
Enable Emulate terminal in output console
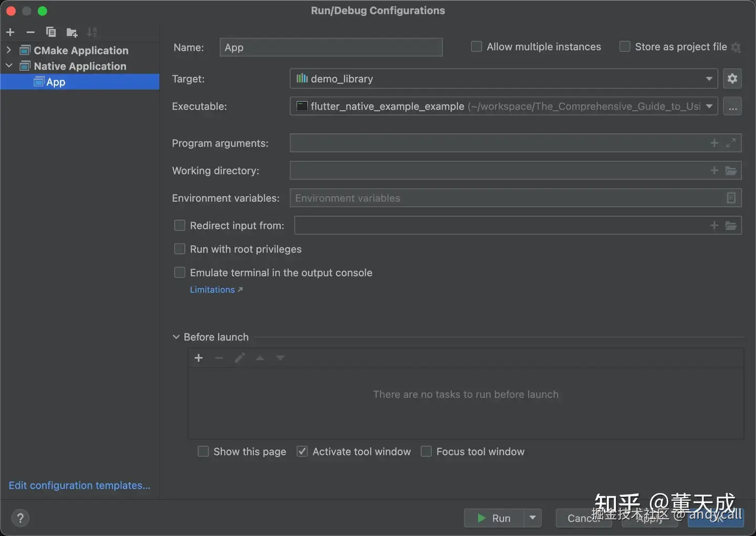click(180, 272)
